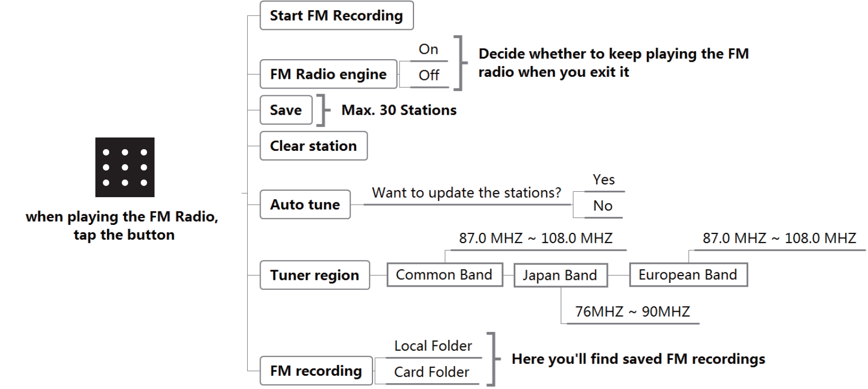868x389 pixels.
Task: Confirm Yes to update the stations
Action: (x=603, y=180)
